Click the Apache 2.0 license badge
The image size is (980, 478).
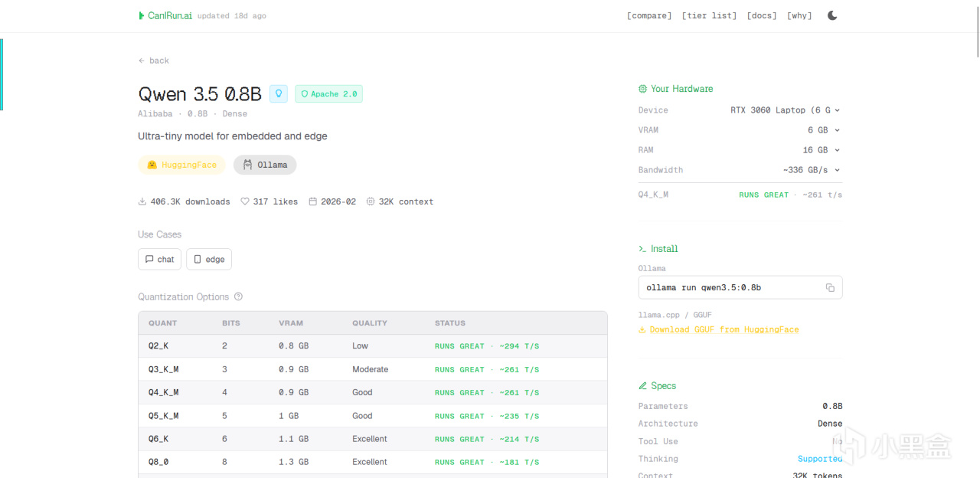coord(328,93)
